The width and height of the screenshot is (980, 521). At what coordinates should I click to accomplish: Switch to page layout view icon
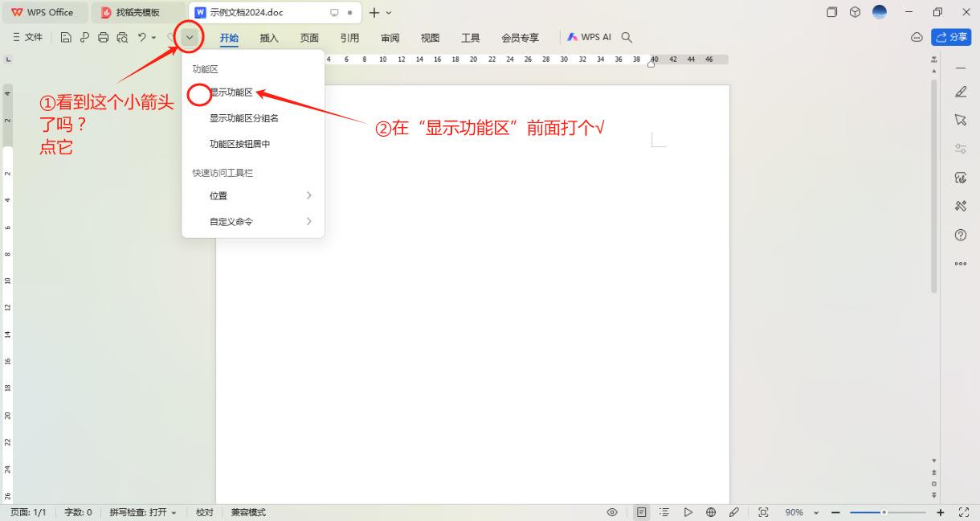[642, 512]
